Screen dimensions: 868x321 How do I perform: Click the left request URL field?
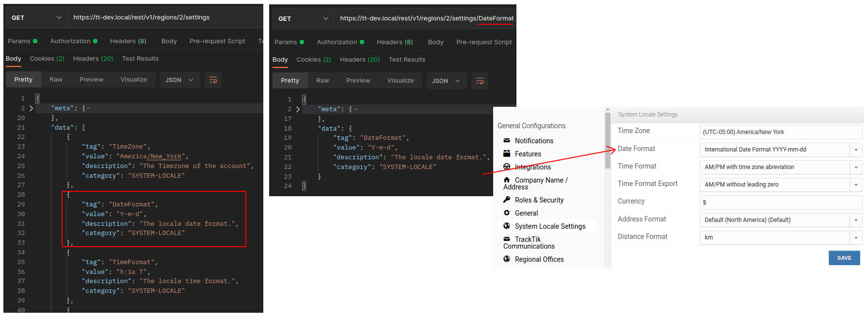point(165,17)
